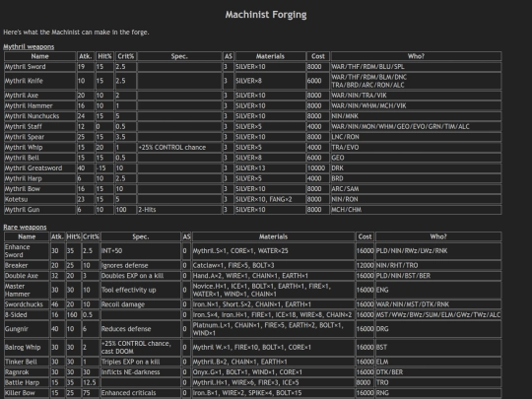Viewport: 532px width, 399px height.
Task: Click the Mythril Whip name cell
Action: coord(39,148)
